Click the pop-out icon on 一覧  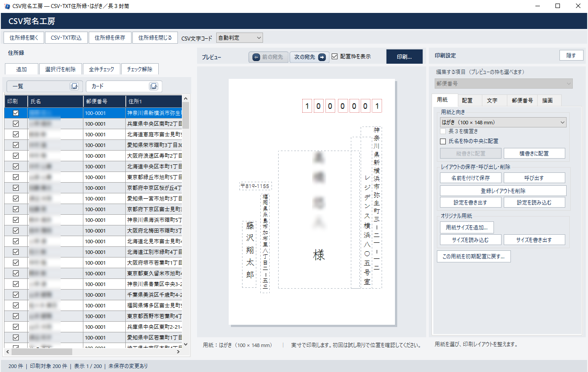(x=74, y=86)
